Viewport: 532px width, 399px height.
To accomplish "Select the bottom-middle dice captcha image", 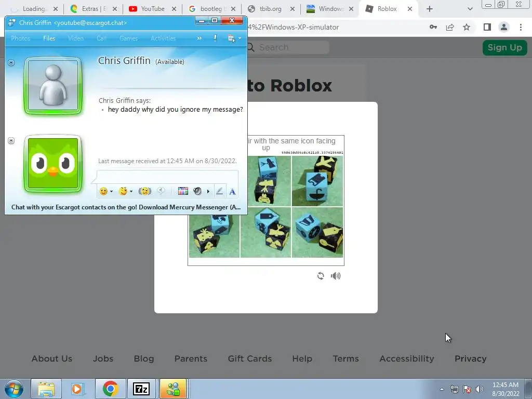I will pos(265,232).
